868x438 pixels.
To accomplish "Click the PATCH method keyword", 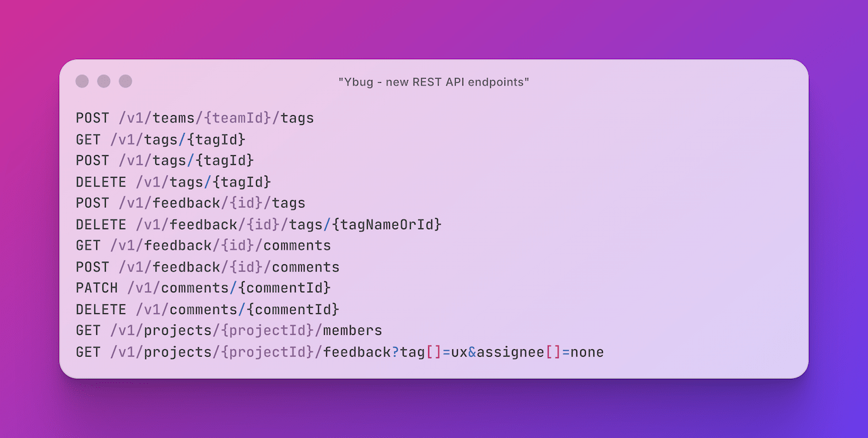I will (97, 288).
